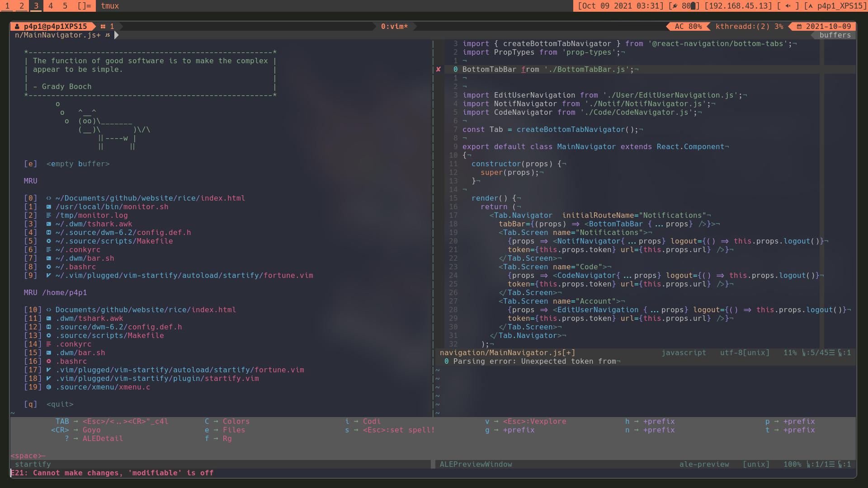Image resolution: width=868 pixels, height=488 pixels.
Task: Switch to dwm workspace tag 4
Action: (x=51, y=6)
